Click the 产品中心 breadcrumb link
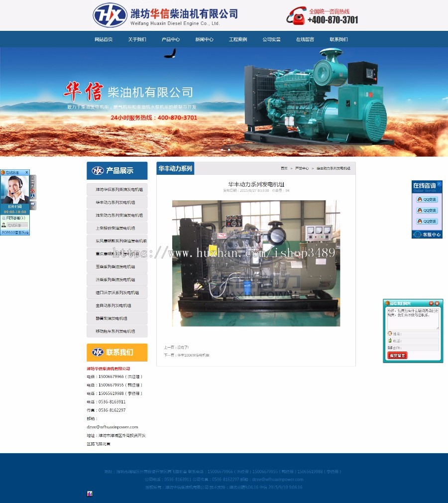Screen dimensions: 448x503 [302, 168]
